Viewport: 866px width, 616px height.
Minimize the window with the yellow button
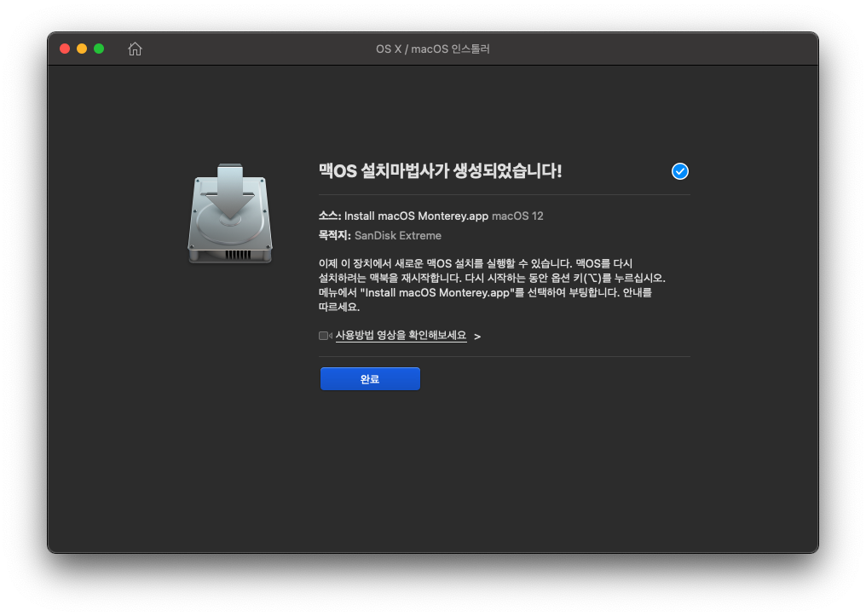[82, 49]
